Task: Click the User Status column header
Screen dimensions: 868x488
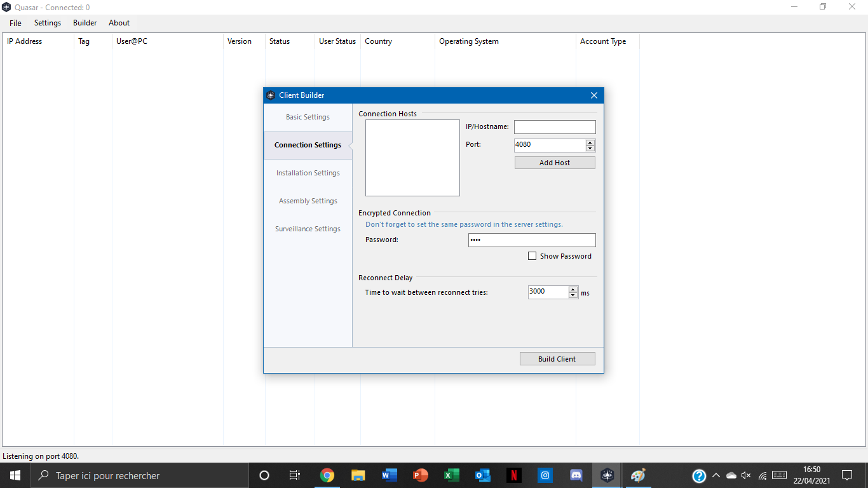Action: (x=337, y=41)
